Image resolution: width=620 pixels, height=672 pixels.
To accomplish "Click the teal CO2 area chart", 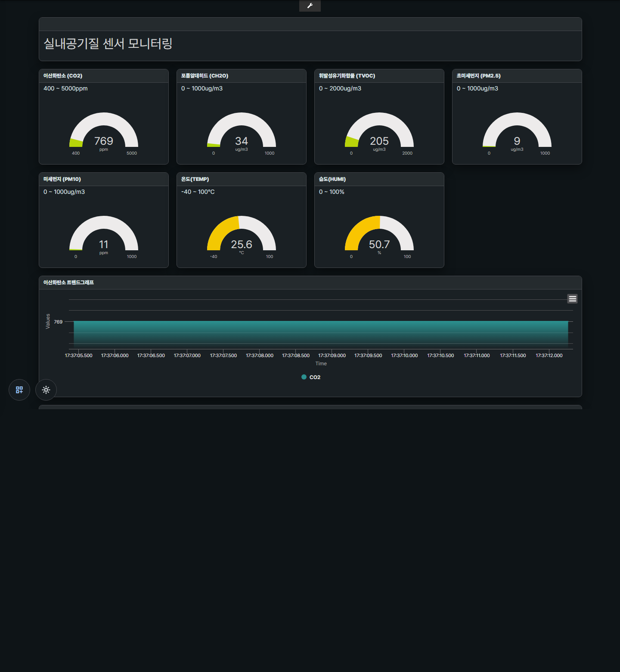I will [x=321, y=334].
